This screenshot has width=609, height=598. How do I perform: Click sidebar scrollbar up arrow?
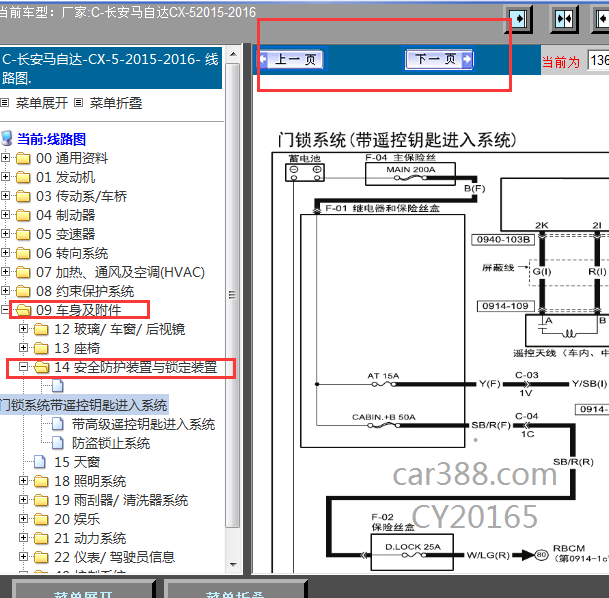(x=233, y=54)
